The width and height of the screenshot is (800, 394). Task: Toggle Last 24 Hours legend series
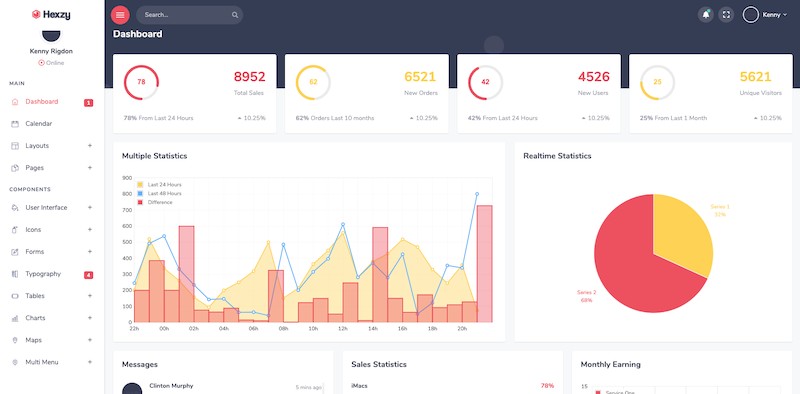(x=140, y=185)
